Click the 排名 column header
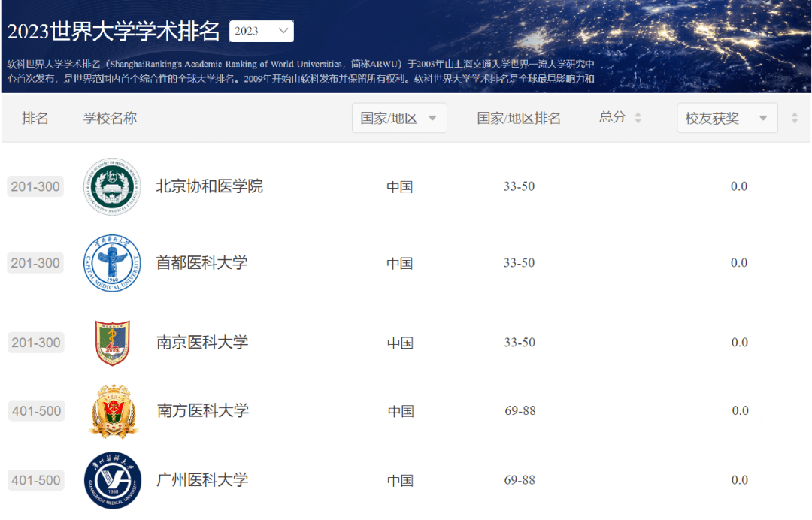 pyautogui.click(x=35, y=119)
